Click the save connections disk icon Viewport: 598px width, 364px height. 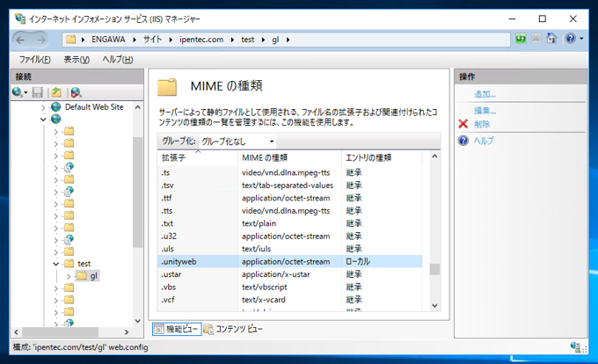click(37, 92)
